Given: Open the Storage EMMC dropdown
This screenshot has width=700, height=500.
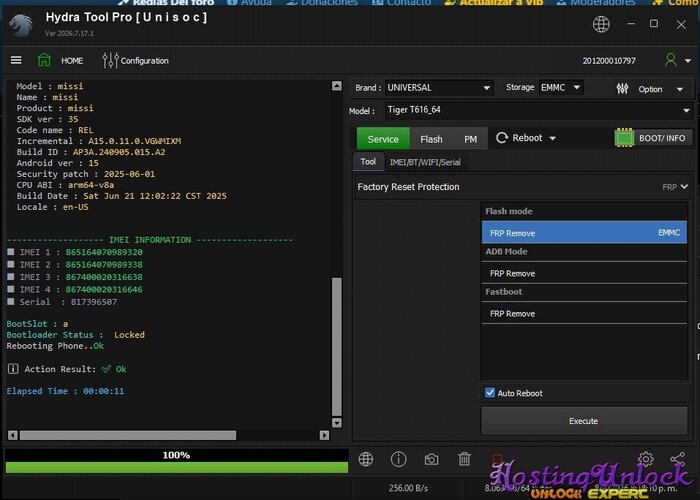Looking at the screenshot, I should click(561, 88).
